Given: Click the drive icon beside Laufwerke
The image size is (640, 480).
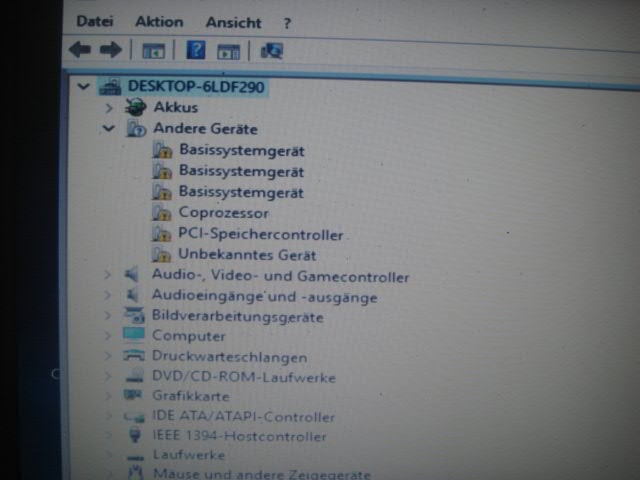Looking at the screenshot, I should tap(136, 457).
